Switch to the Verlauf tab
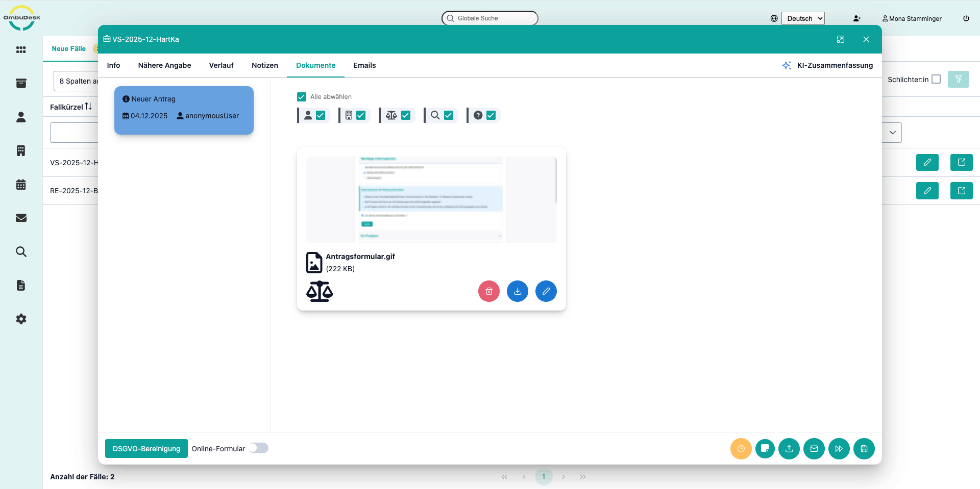Screen dimensions: 980x489 (221, 65)
